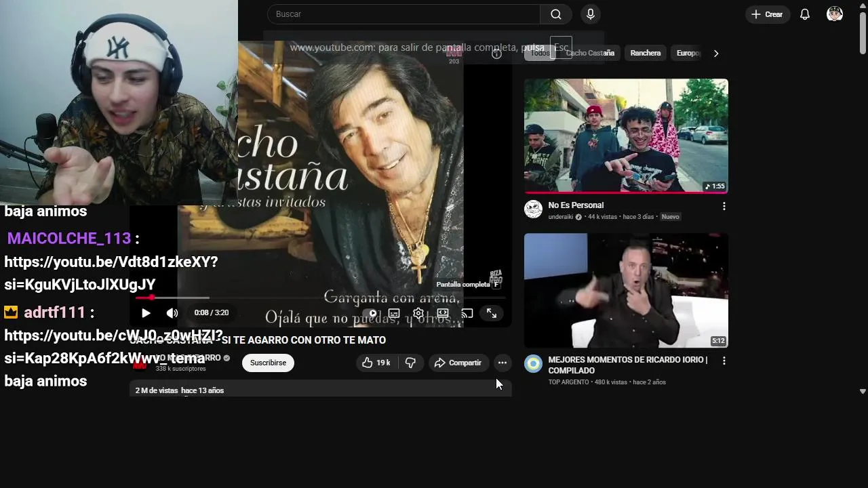Toggle the autoplay switch in the player
Screen dimensions: 868x488
click(x=371, y=313)
